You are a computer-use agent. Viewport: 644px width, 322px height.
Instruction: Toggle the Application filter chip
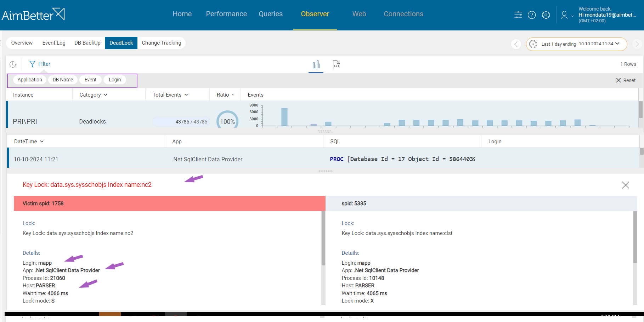[x=30, y=80]
